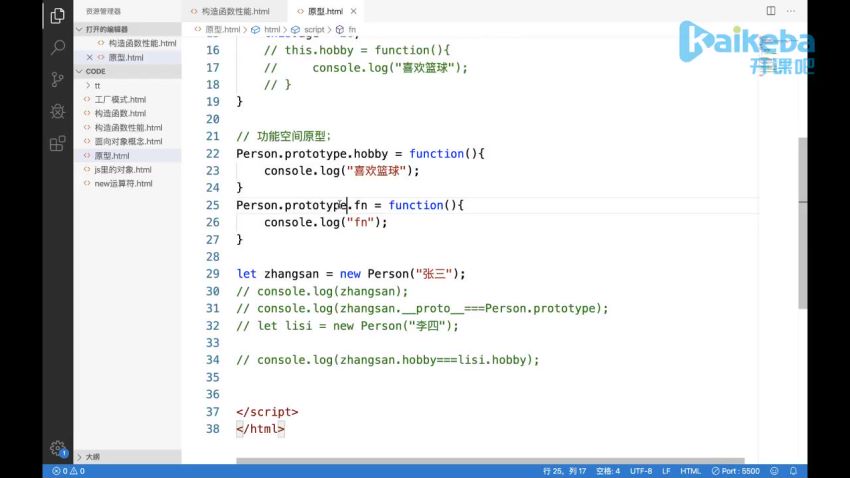Open the js里的对象.html file
This screenshot has height=478, width=850.
128,170
